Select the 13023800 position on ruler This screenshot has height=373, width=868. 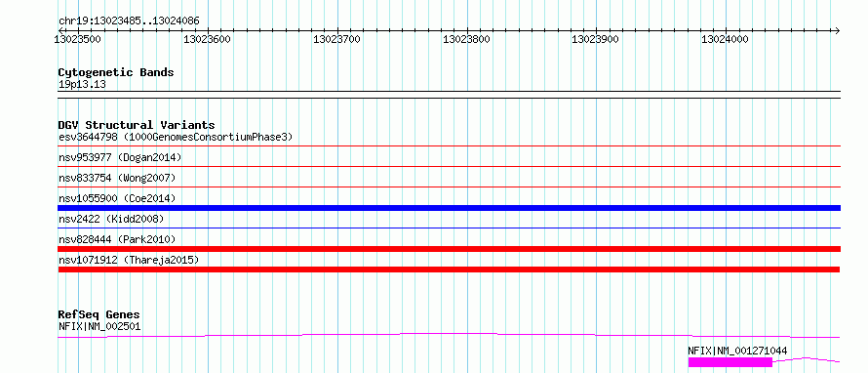tap(466, 39)
